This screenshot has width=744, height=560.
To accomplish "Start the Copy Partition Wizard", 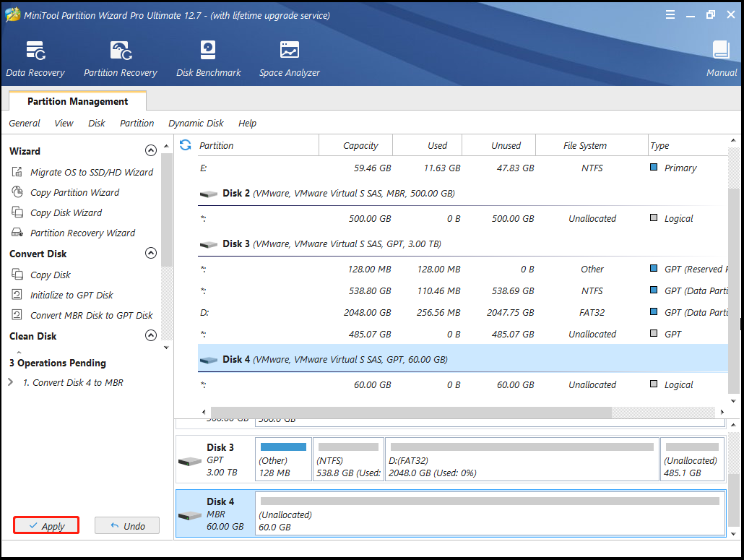I will pos(74,192).
